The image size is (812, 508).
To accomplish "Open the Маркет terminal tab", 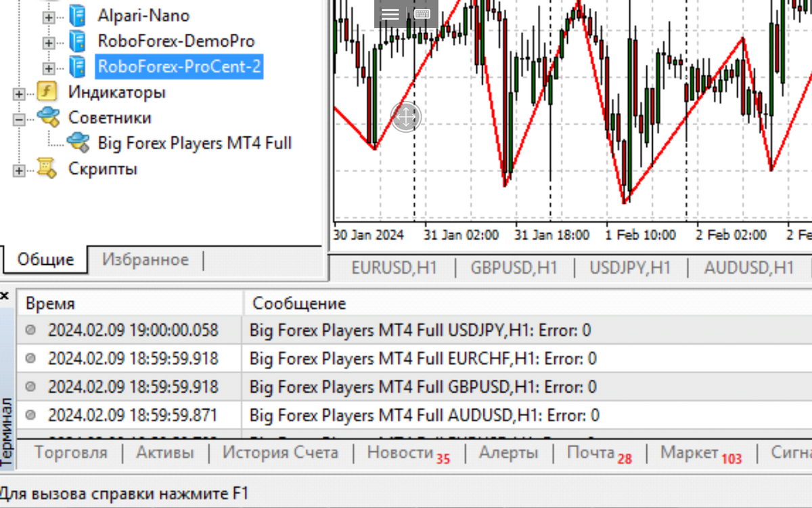I will click(701, 453).
